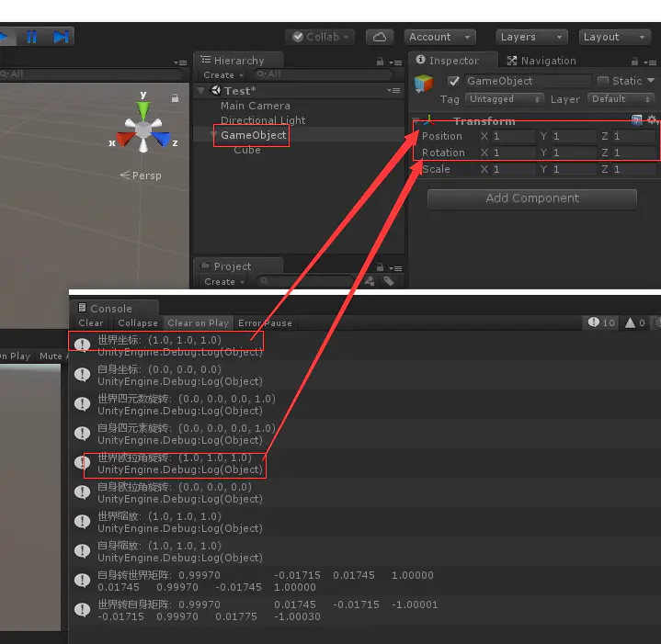This screenshot has height=644, width=661.
Task: Toggle the Console Collapse button
Action: [137, 323]
